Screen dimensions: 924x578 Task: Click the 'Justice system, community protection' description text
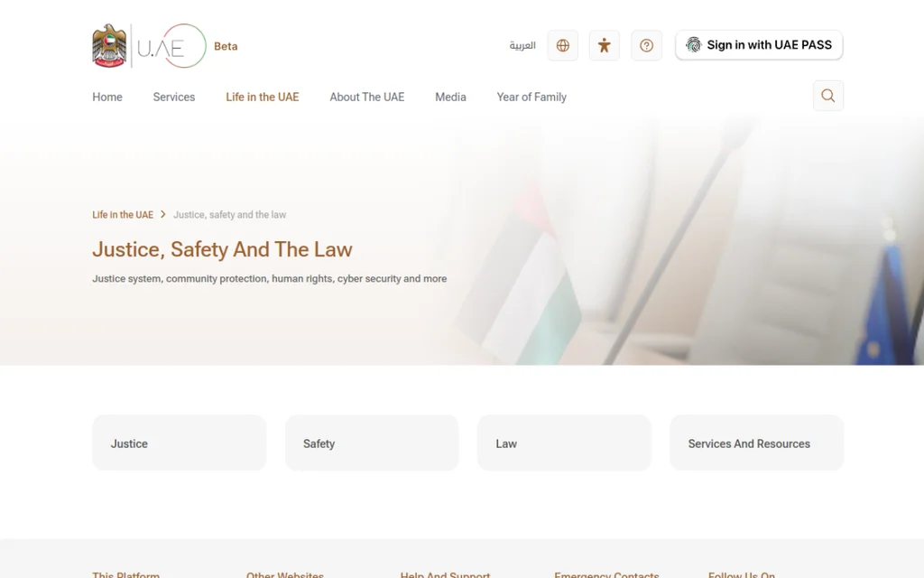pyautogui.click(x=269, y=278)
